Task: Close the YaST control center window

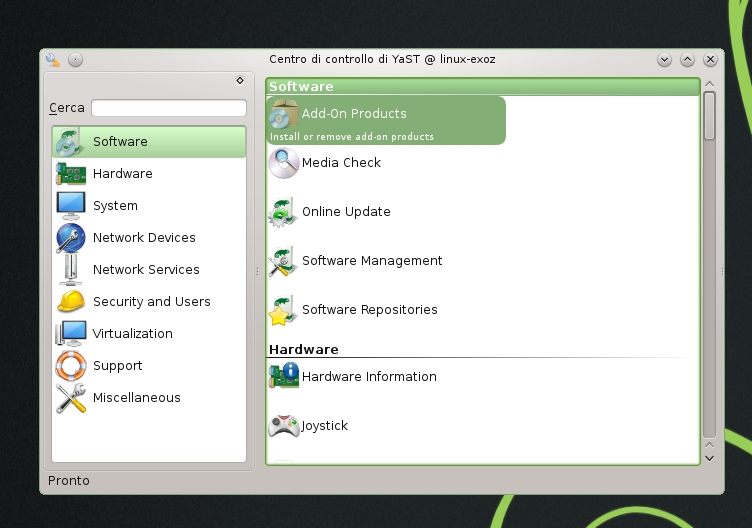Action: pos(710,59)
